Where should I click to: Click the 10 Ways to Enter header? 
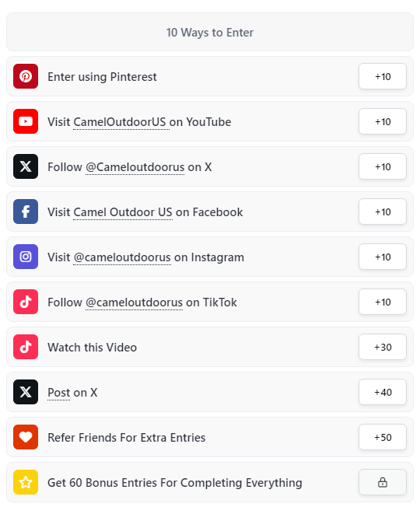pos(210,32)
